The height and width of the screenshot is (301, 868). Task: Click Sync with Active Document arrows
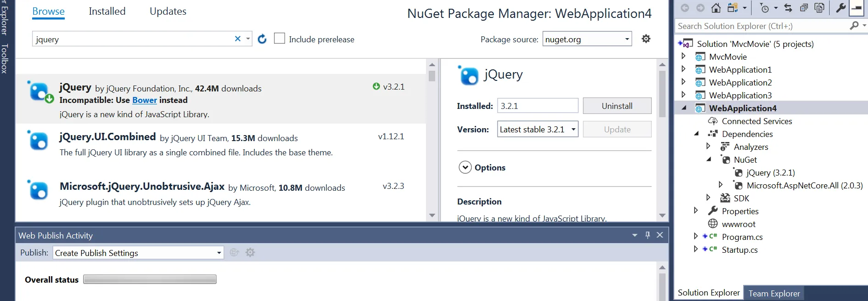pos(788,8)
